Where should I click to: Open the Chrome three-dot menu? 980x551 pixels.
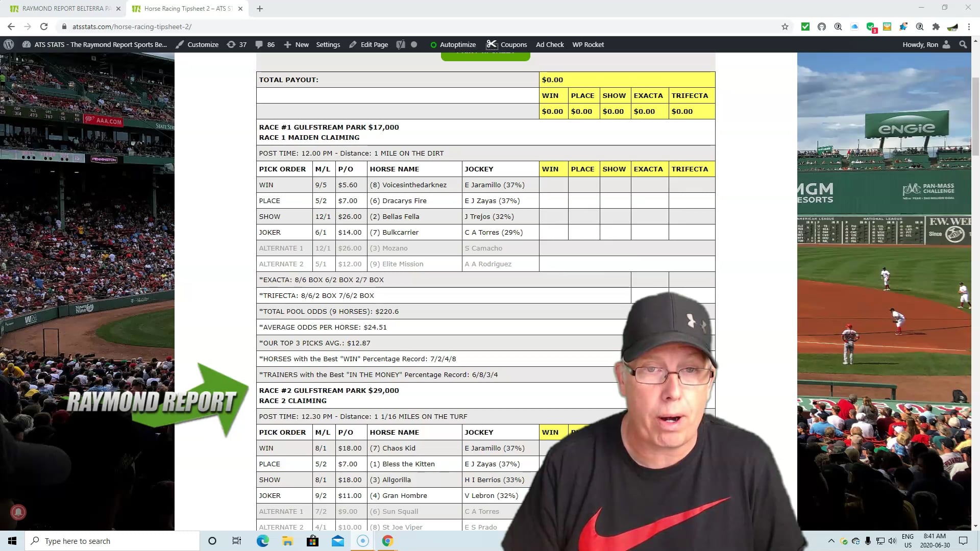point(969,27)
